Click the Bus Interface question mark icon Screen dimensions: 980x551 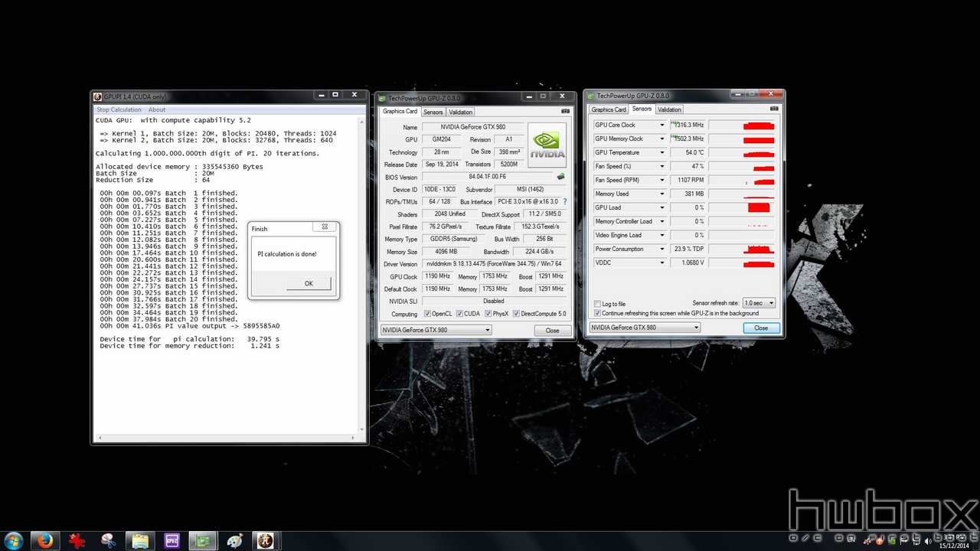(565, 202)
